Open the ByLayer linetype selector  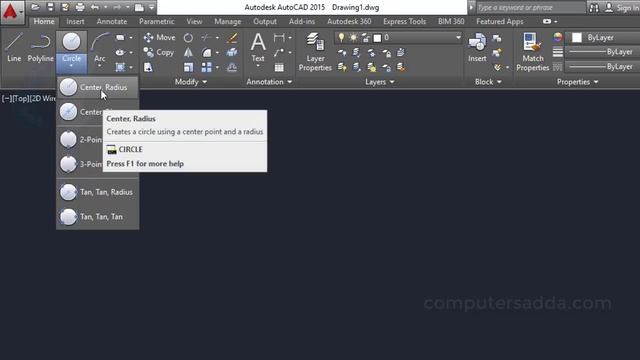tap(603, 67)
